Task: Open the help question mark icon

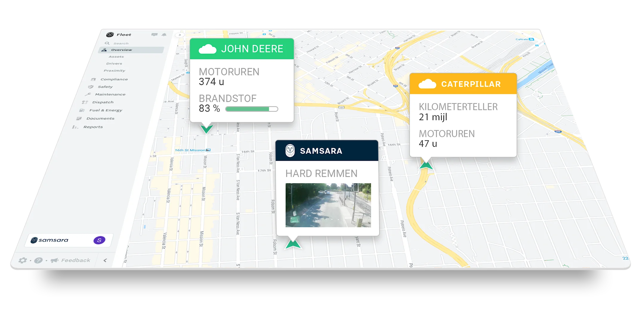Action: (38, 260)
